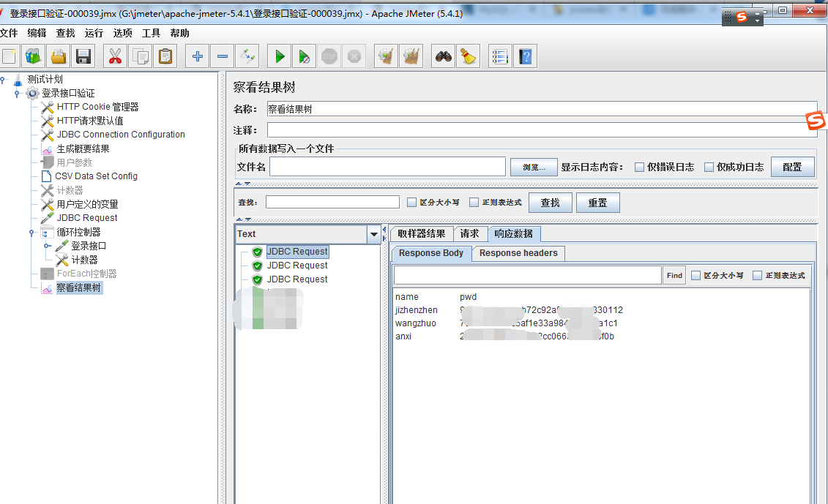Click the Reset search brush icon
The image size is (828, 504).
(468, 56)
